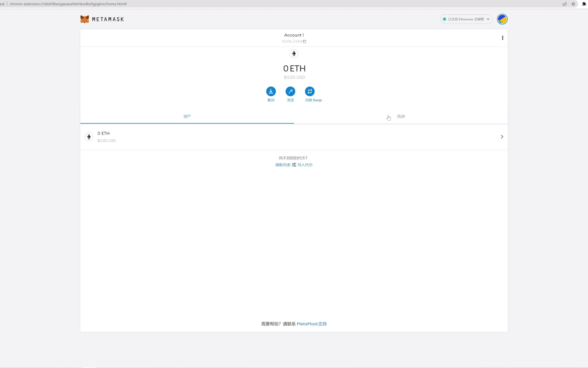588x368 pixels.
Task: Open the account options three-dot menu
Action: pos(502,38)
